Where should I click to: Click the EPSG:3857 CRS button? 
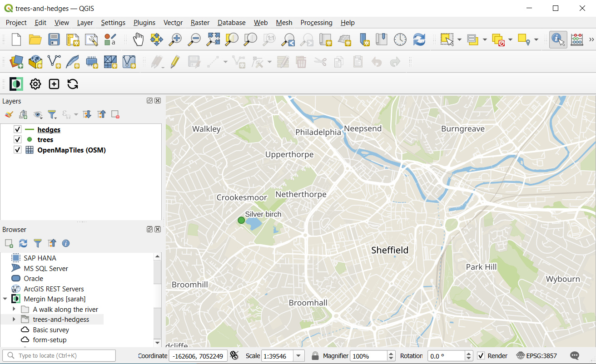[536, 356]
